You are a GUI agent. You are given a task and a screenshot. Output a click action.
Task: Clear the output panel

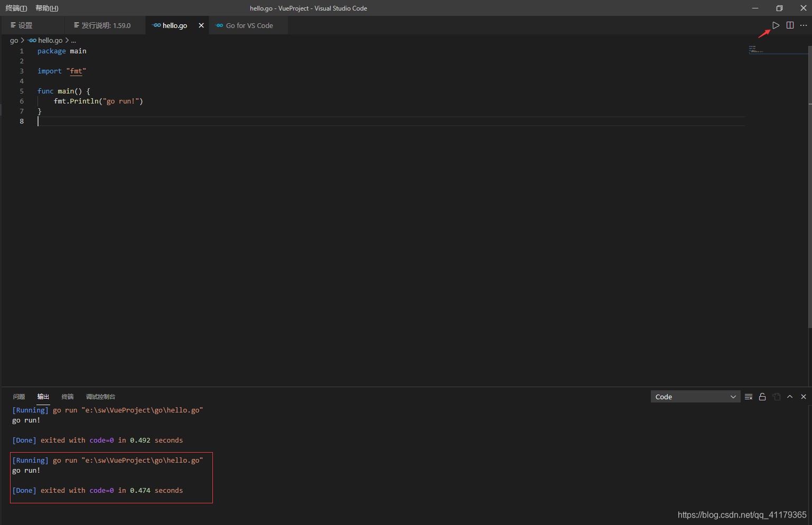coord(749,397)
